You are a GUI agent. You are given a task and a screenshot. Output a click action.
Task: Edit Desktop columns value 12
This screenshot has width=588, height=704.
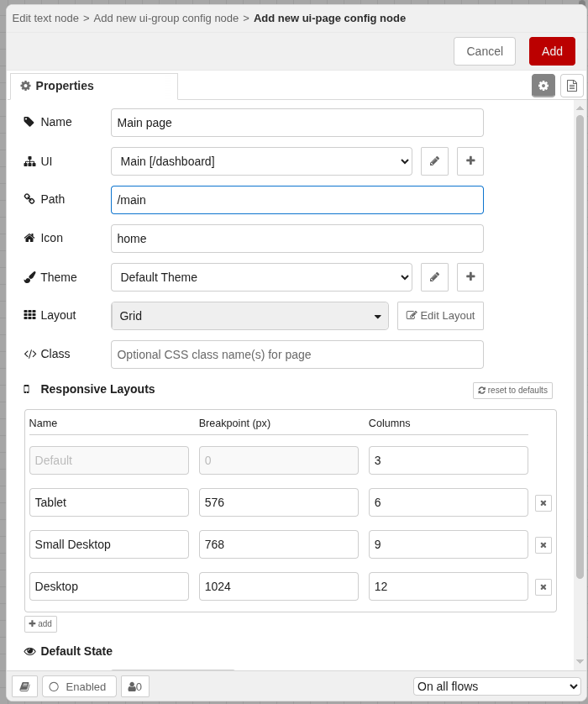coord(448,586)
